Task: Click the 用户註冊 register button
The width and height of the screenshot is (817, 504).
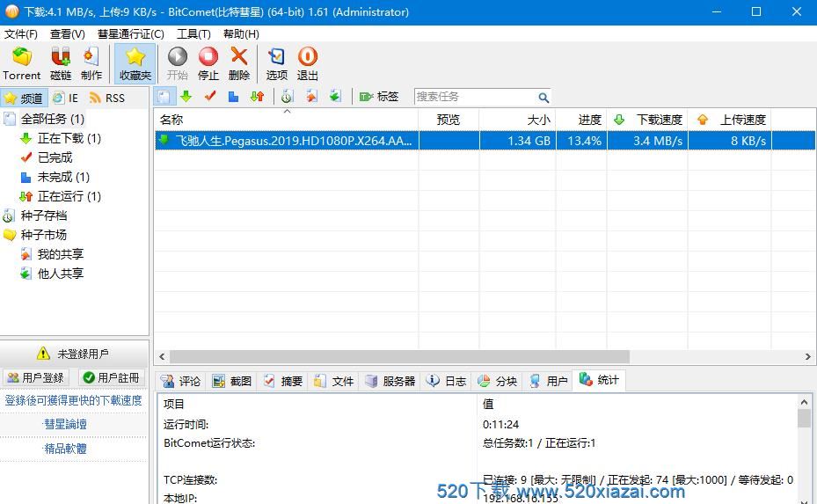Action: click(112, 377)
